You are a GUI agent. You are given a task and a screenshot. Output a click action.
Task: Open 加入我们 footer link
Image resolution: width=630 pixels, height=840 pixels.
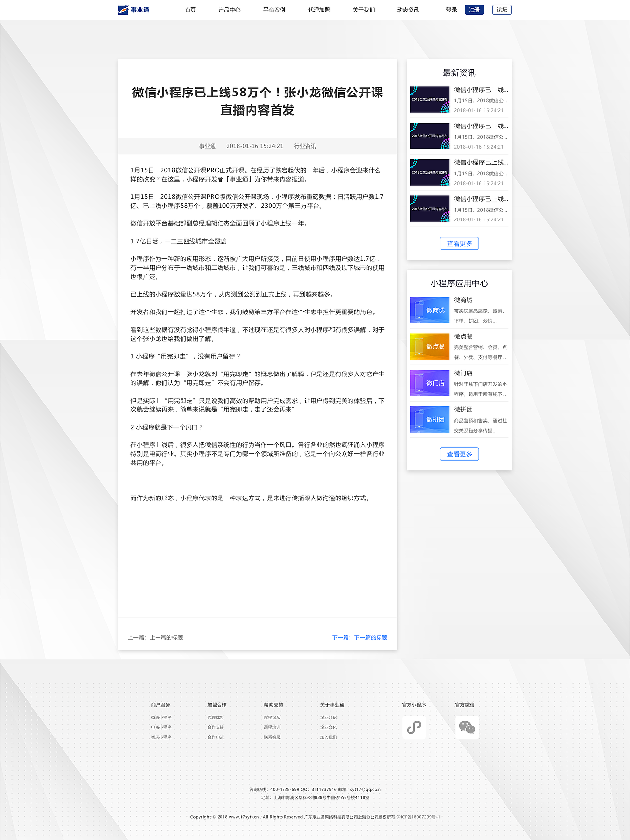pyautogui.click(x=328, y=737)
